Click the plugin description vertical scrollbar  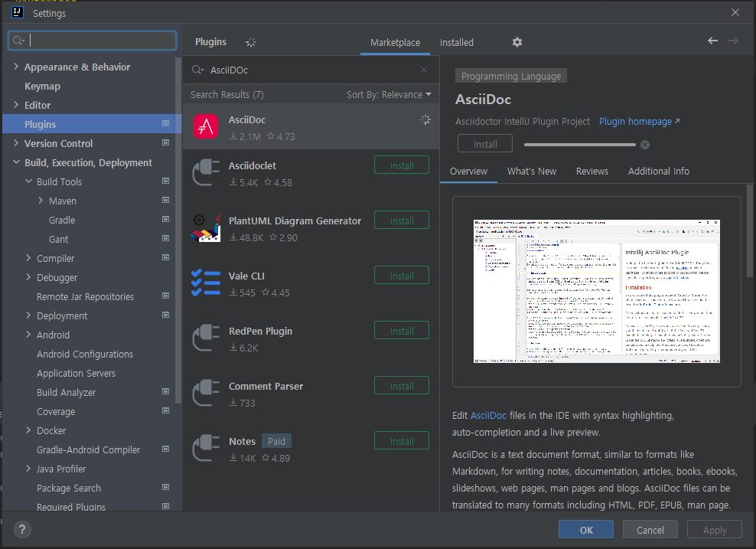[750, 230]
